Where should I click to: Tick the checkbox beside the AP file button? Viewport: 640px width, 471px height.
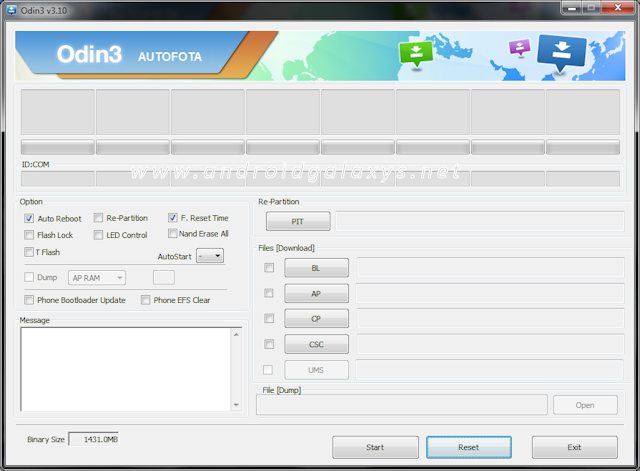268,293
